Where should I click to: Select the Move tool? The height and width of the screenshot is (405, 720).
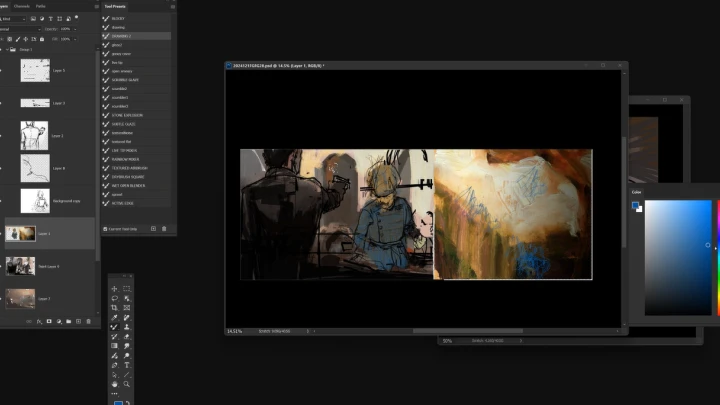click(114, 289)
